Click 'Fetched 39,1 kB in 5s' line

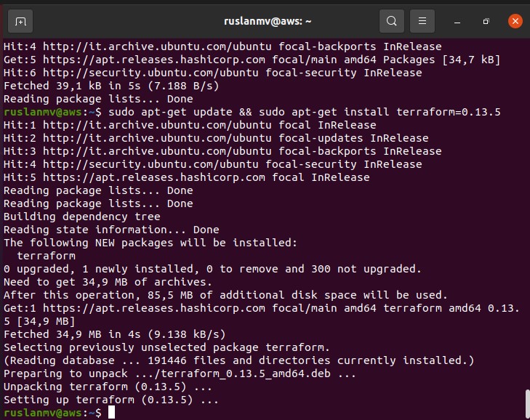111,86
